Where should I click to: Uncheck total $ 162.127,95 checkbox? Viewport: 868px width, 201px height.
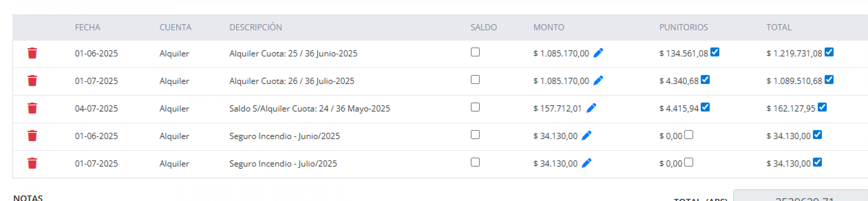(x=822, y=107)
